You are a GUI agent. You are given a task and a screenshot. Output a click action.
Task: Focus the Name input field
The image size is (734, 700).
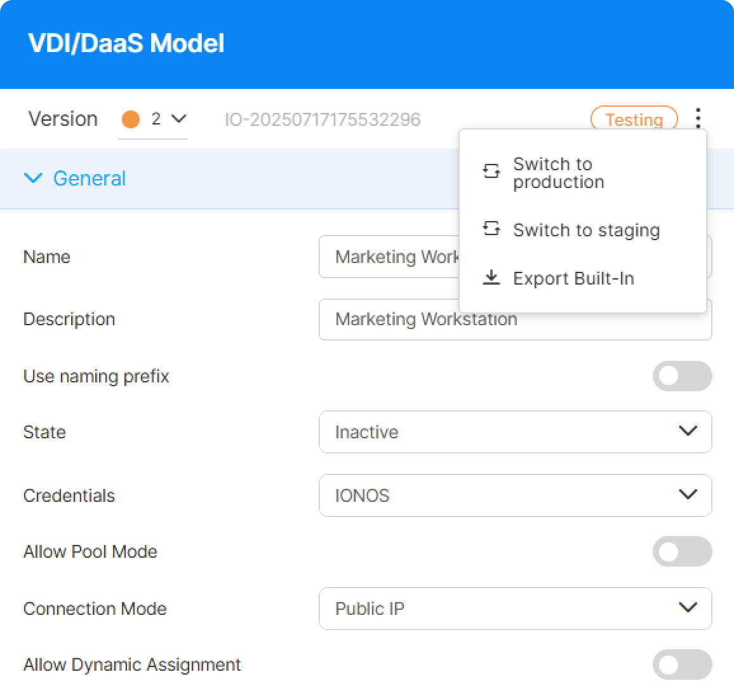point(389,257)
